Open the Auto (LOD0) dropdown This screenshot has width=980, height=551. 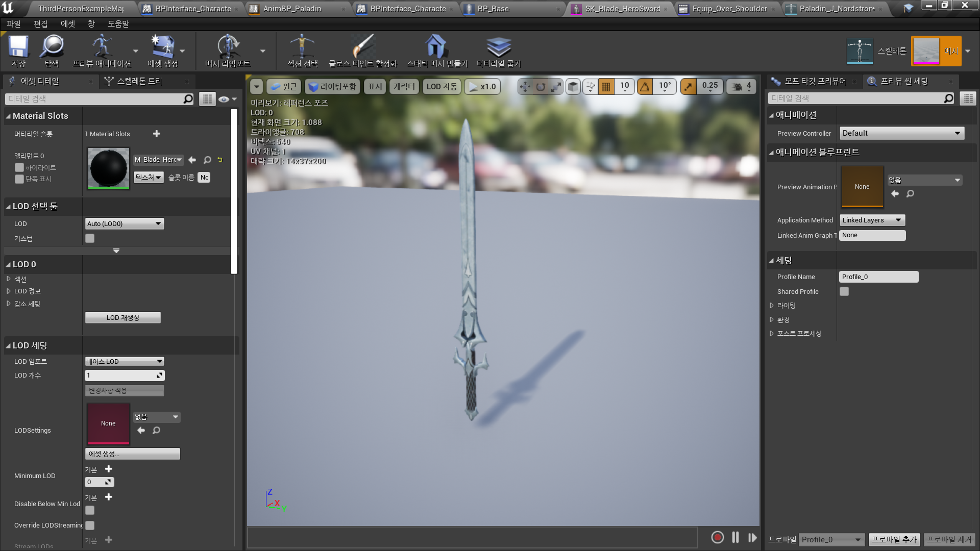[124, 223]
